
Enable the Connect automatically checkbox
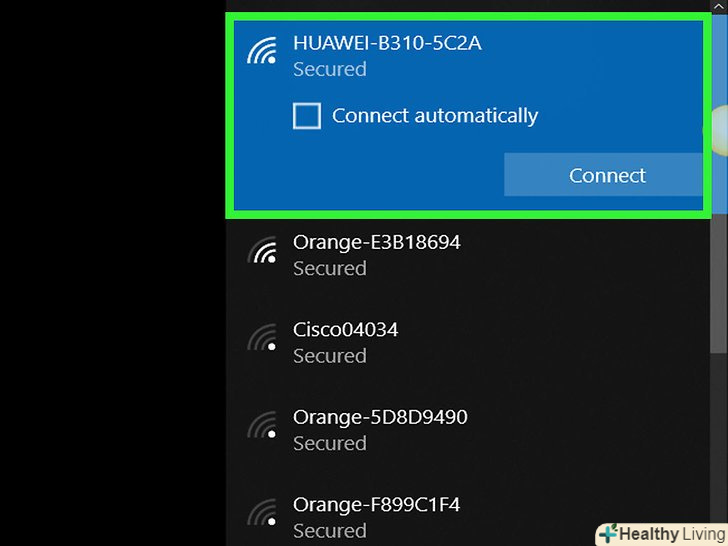(306, 116)
